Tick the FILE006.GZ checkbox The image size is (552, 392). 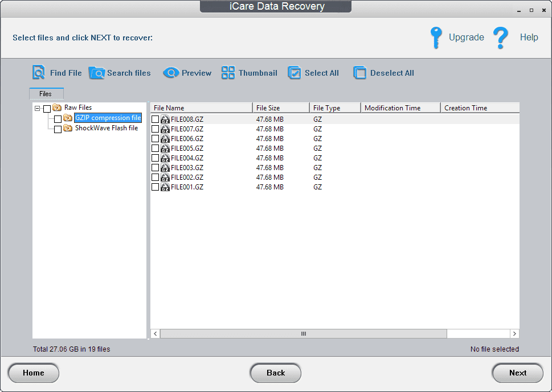[x=156, y=138]
